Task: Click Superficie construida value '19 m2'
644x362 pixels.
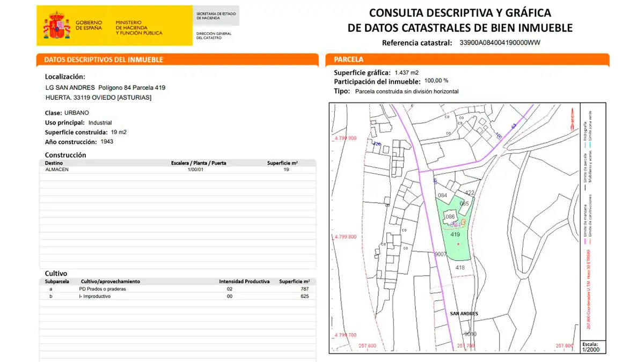Action: click(x=119, y=132)
